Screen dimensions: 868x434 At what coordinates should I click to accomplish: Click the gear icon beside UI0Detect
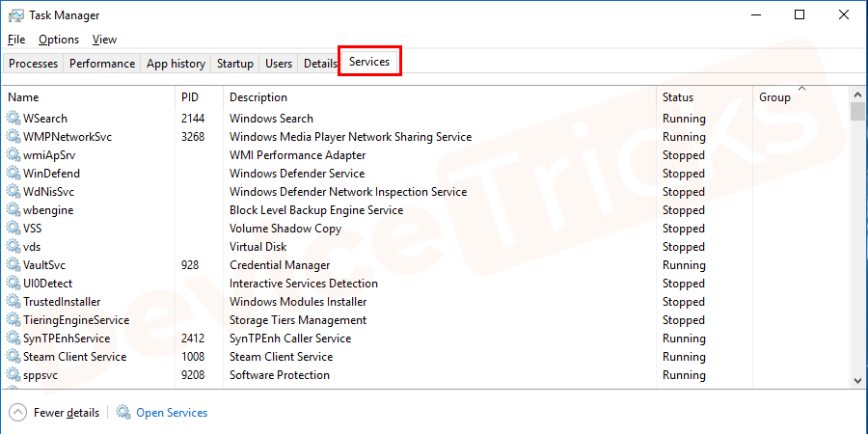pyautogui.click(x=14, y=283)
